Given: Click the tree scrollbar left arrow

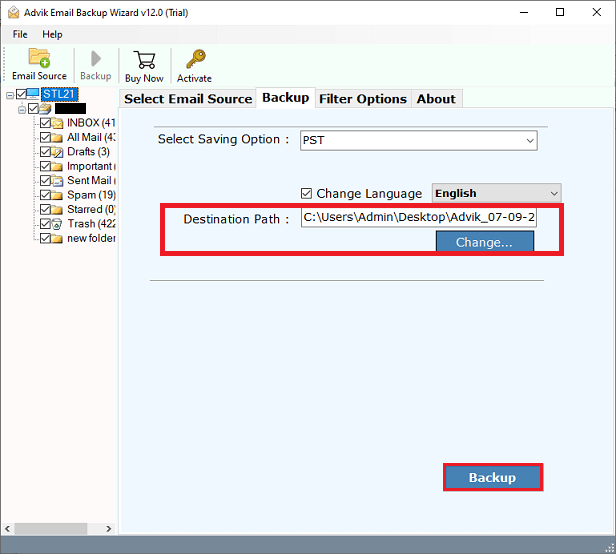Looking at the screenshot, I should [x=7, y=528].
